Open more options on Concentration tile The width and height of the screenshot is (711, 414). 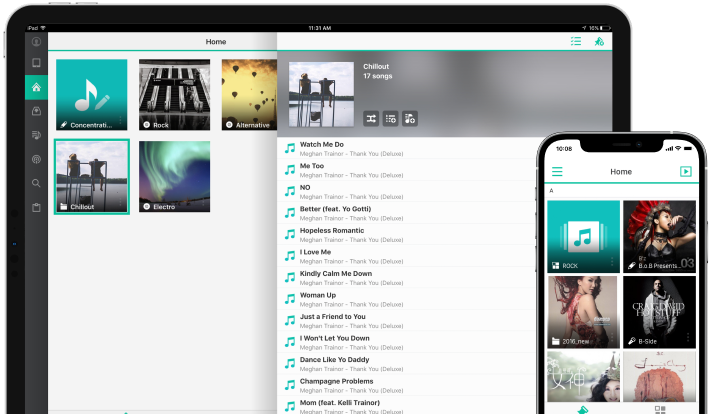coord(122,124)
